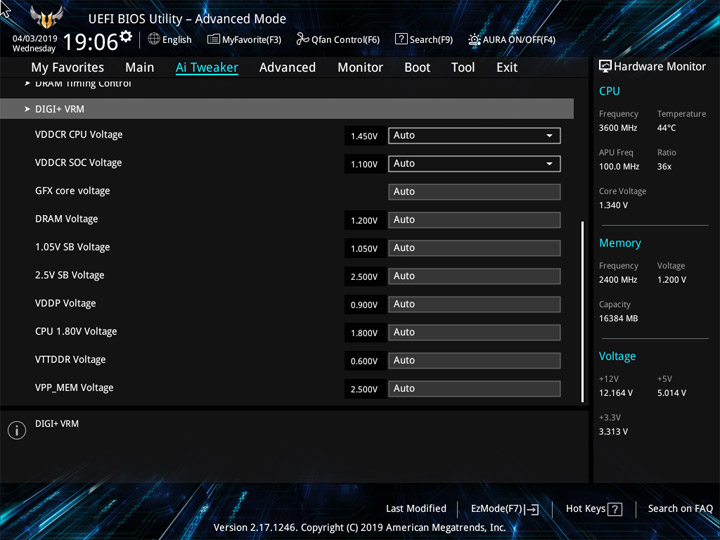Click the settings list scrollbar
This screenshot has width=720, height=540.
coord(582,312)
